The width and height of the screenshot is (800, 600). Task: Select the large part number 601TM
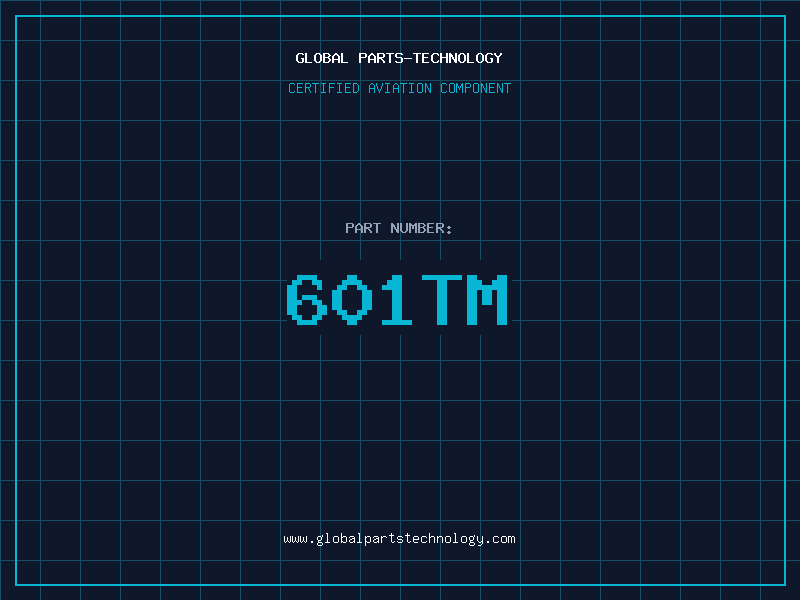(x=398, y=300)
